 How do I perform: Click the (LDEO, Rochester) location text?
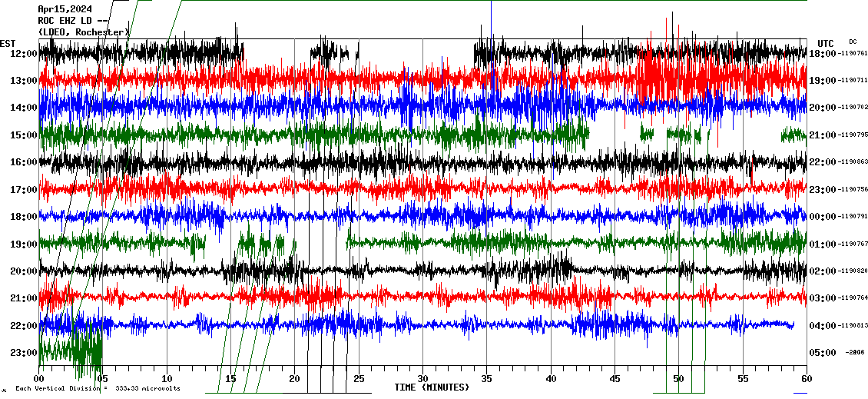[x=83, y=32]
